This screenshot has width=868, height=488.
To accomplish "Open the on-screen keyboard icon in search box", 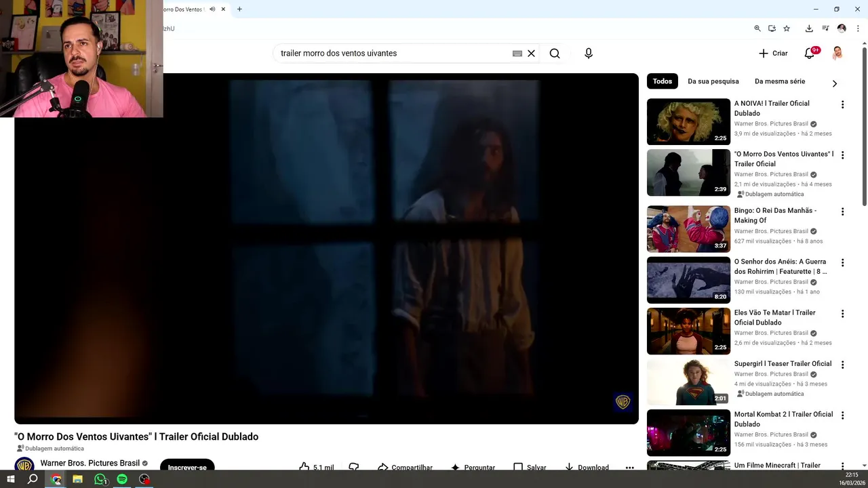I will 517,54.
